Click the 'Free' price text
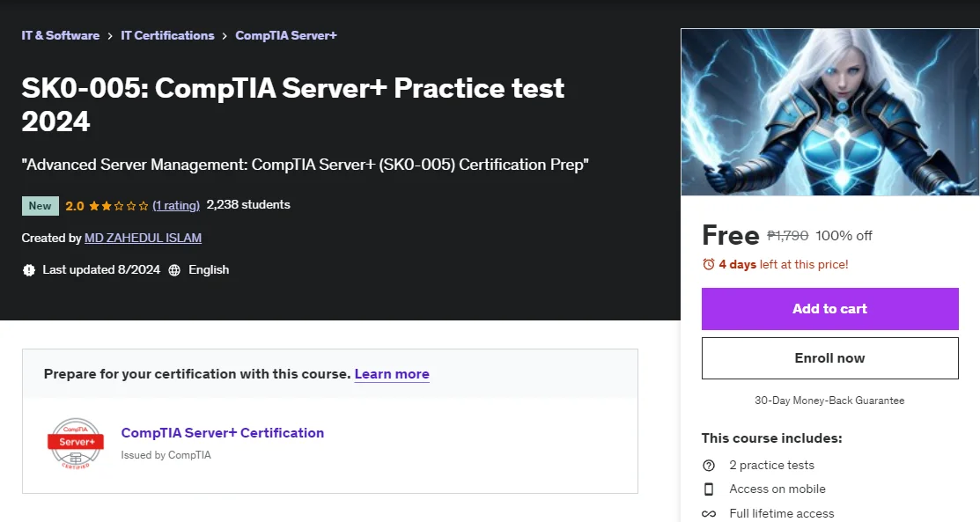Image resolution: width=980 pixels, height=522 pixels. click(731, 236)
